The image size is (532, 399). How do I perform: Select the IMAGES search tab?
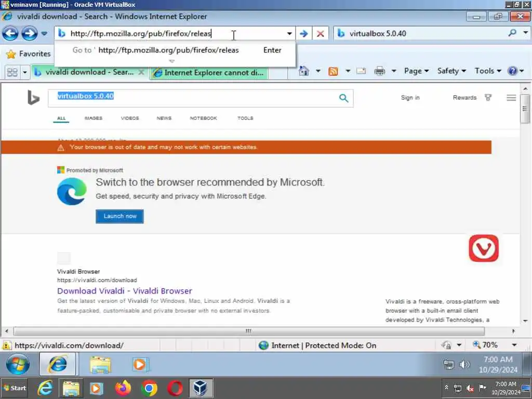click(94, 118)
